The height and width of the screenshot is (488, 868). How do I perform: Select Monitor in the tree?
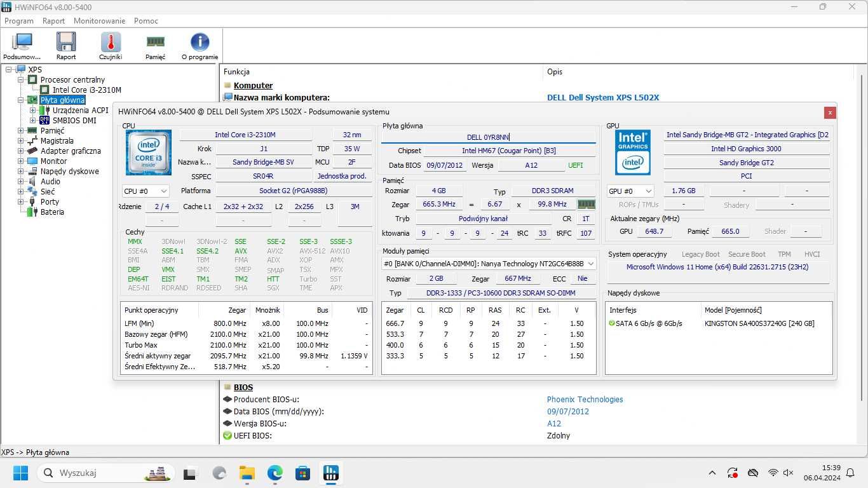click(53, 161)
